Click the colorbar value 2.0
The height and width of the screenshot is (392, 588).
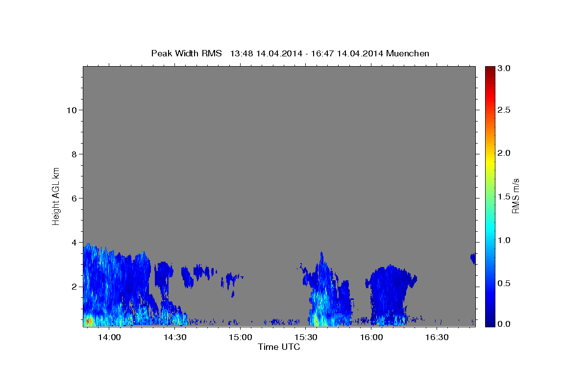click(505, 153)
